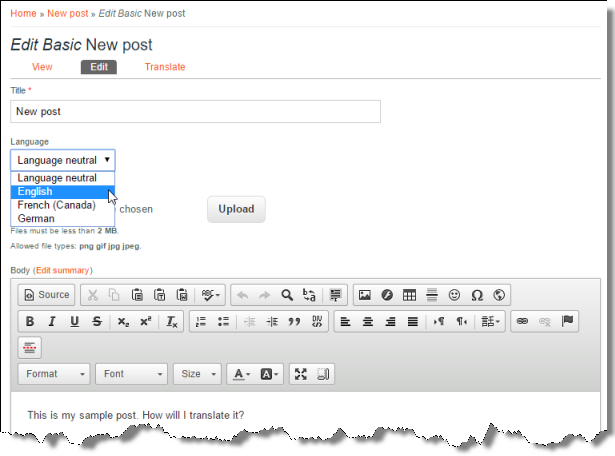Viewport: 615px width, 456px height.
Task: Maximize the editor area
Action: click(x=301, y=374)
